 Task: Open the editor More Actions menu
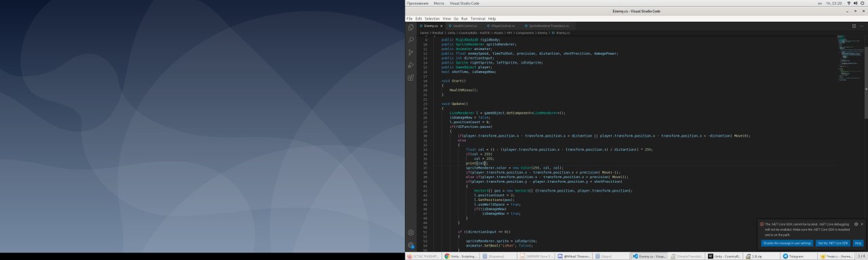[862, 26]
